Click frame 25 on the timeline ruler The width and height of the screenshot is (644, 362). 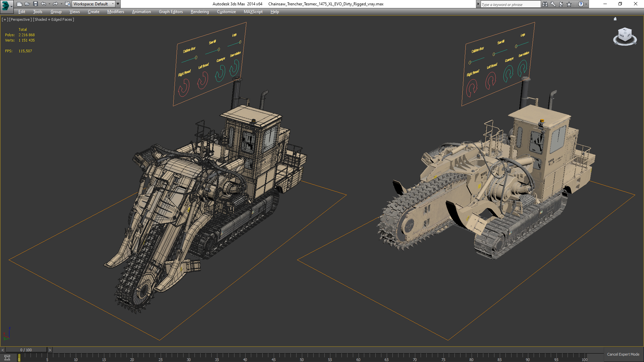coord(161,358)
